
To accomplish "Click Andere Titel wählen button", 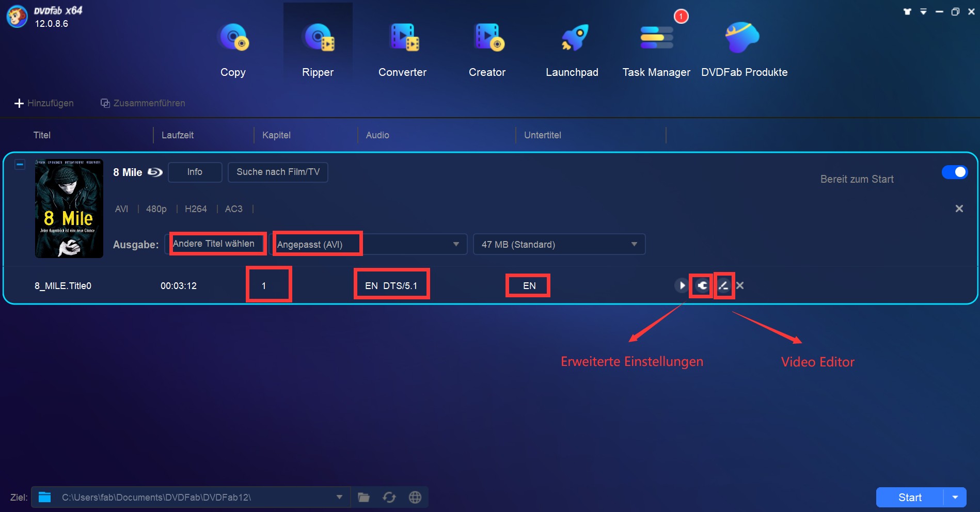I will click(x=214, y=244).
